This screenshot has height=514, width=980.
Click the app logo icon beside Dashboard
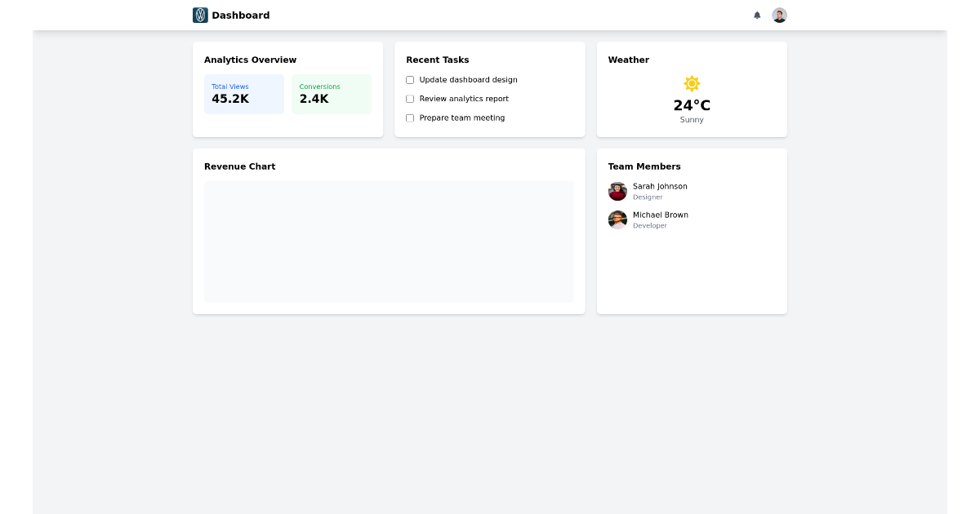(200, 15)
